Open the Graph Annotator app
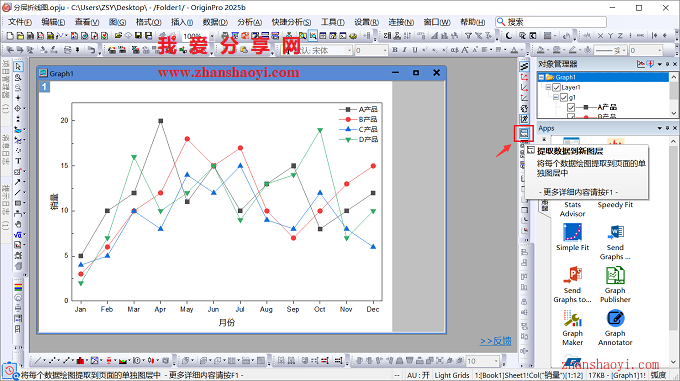Screen dimensions: 680x381 tap(615, 327)
